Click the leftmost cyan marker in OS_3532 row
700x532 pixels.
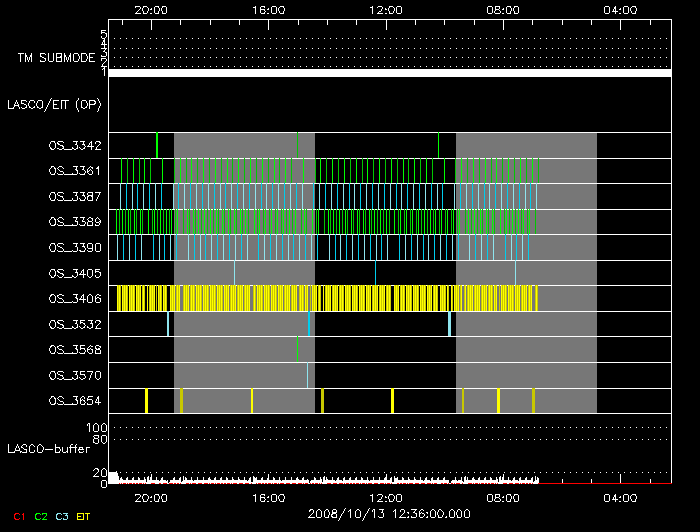point(168,324)
